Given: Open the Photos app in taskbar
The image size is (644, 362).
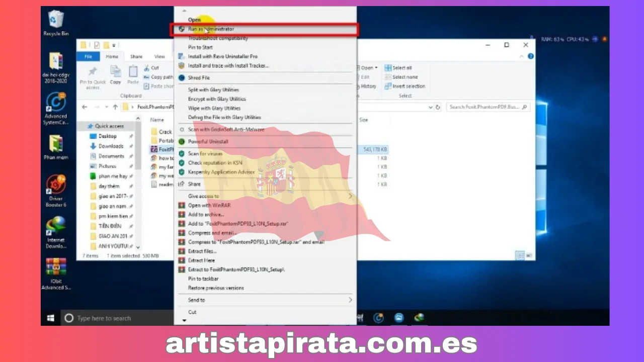Looking at the screenshot, I should tap(399, 318).
